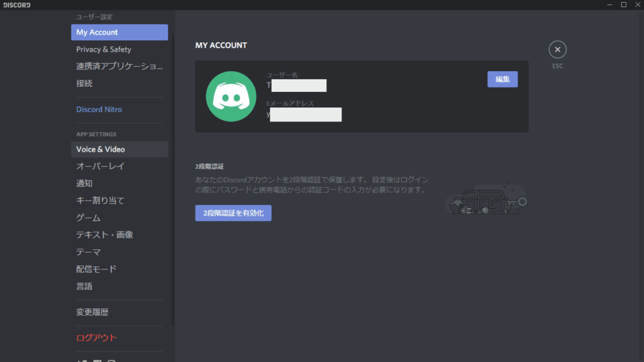
Task: Open キー割り当て settings
Action: point(119,200)
